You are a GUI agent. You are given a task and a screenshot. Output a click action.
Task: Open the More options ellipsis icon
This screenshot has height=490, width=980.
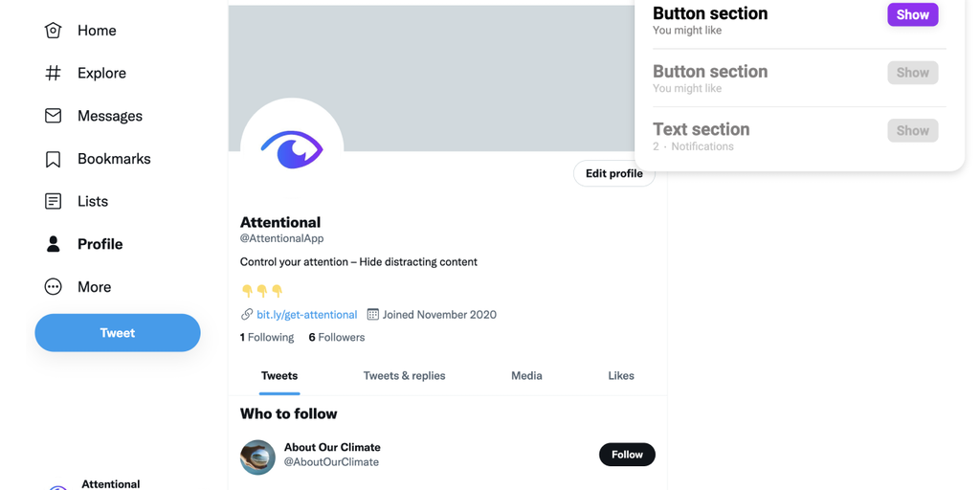(53, 287)
